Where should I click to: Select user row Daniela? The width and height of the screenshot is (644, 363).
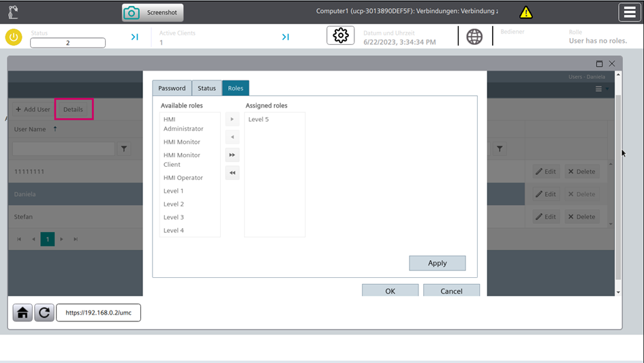(x=76, y=194)
